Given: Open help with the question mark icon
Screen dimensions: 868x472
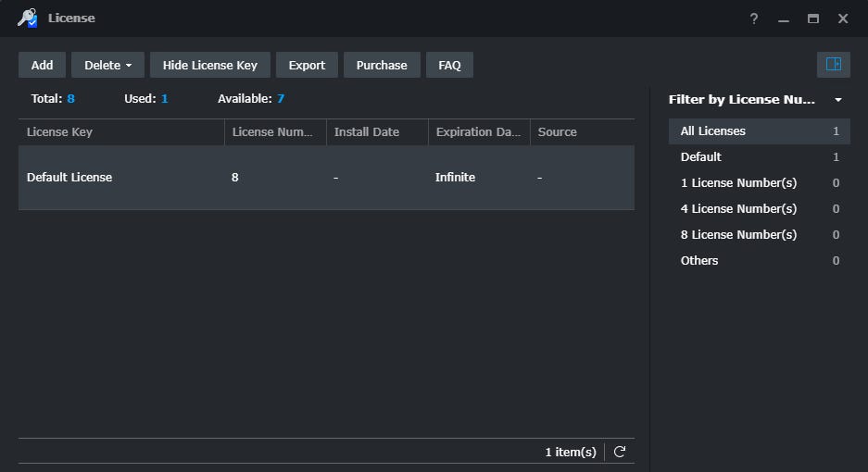Looking at the screenshot, I should [x=753, y=19].
